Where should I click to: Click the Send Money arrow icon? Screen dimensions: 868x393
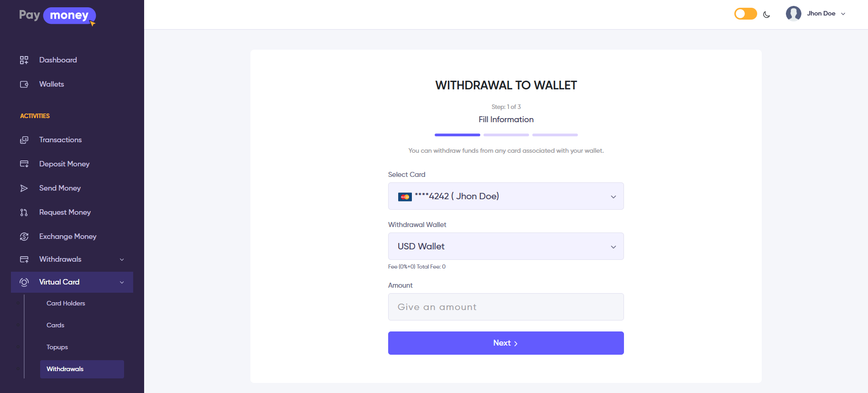coord(24,188)
